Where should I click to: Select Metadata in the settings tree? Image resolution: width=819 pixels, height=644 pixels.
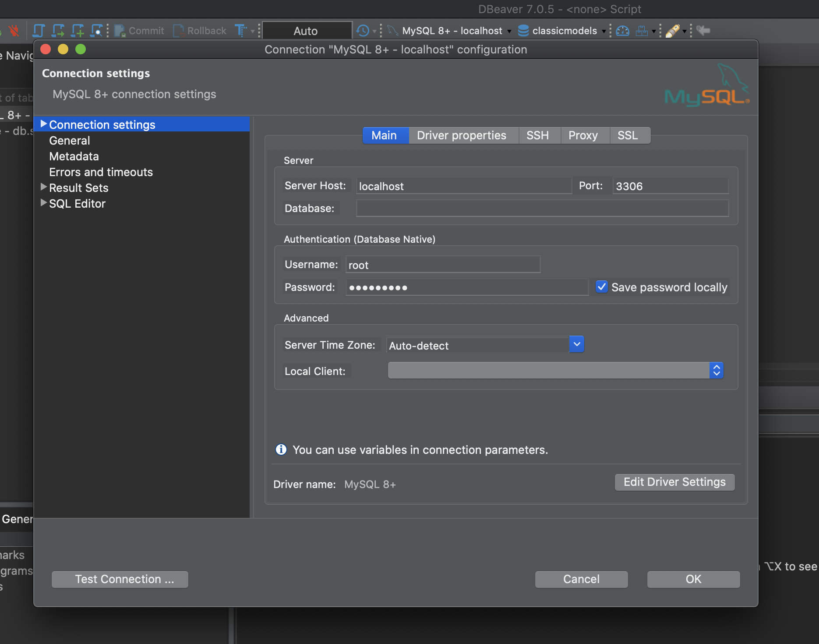click(x=74, y=156)
